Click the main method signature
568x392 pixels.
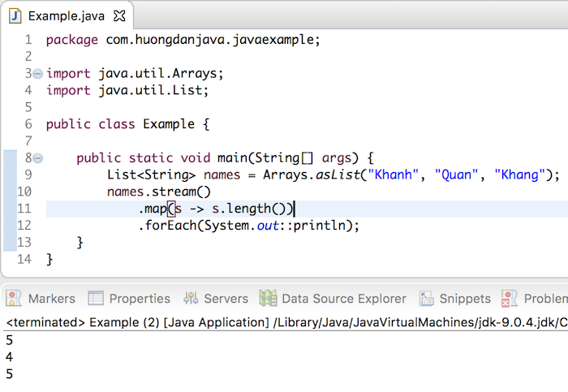tap(225, 158)
